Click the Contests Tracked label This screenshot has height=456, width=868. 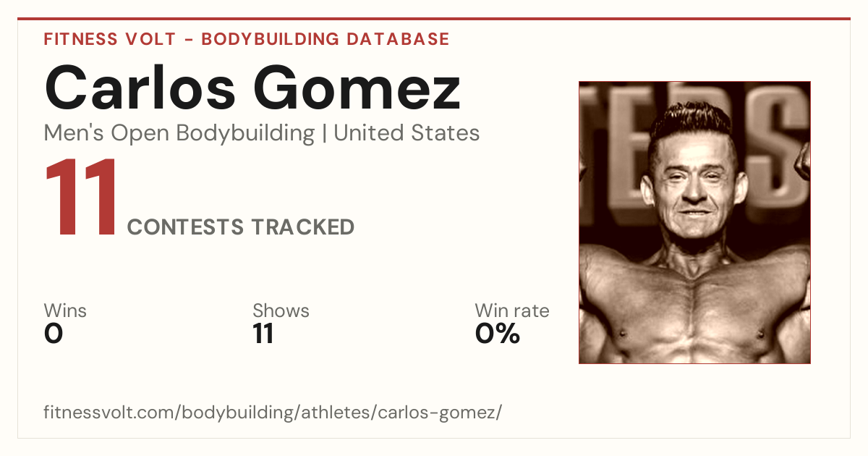pyautogui.click(x=241, y=227)
